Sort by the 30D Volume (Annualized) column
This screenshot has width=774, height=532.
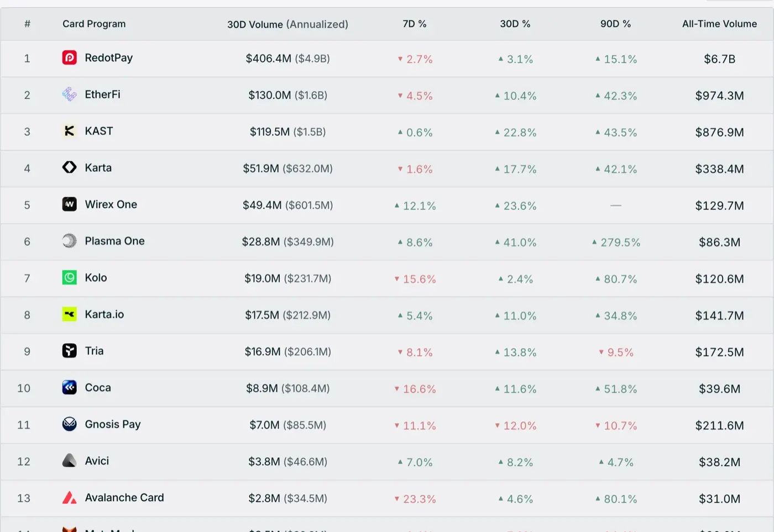(288, 24)
